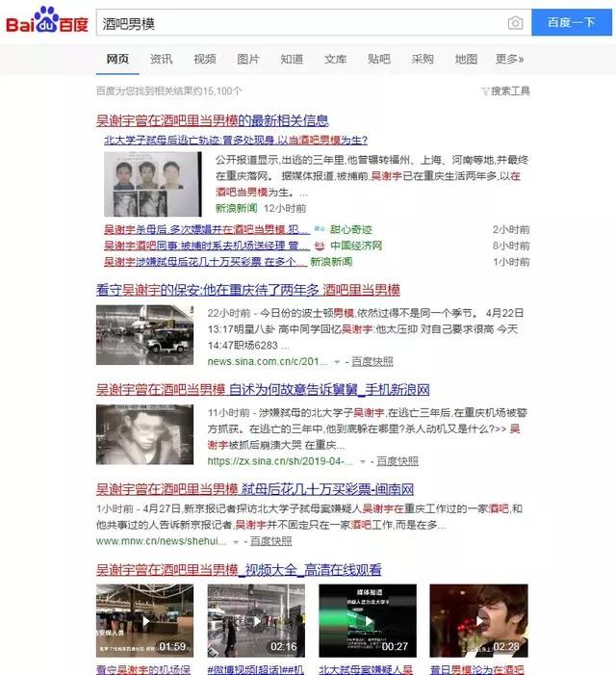616x675 pixels.
Task: Play the 00:27 media report video
Action: tap(368, 621)
